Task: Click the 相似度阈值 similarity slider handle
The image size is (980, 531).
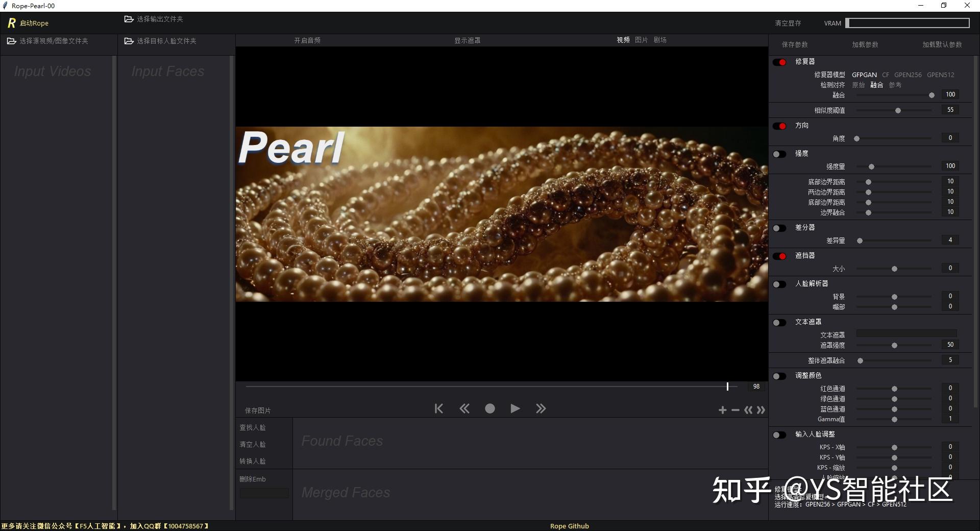Action: coord(898,110)
